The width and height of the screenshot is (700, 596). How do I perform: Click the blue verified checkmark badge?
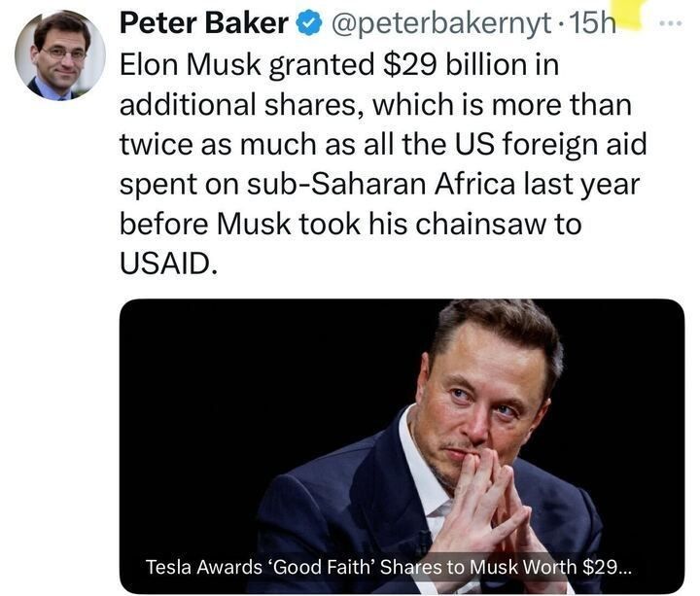[310, 24]
